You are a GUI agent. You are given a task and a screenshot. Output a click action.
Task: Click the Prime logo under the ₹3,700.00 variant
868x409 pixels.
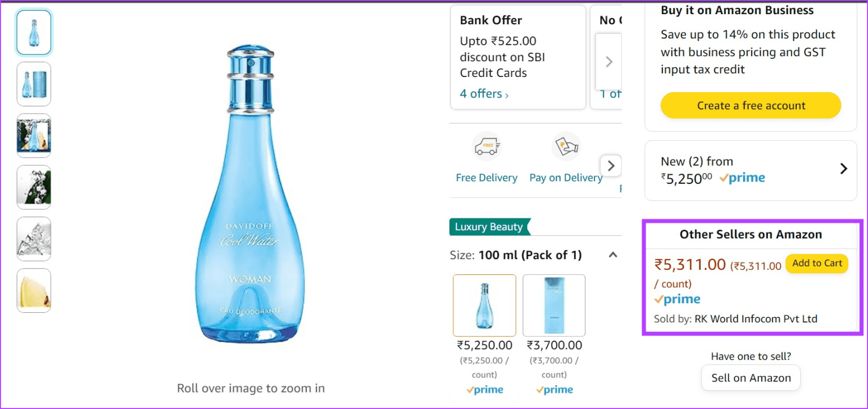pyautogui.click(x=554, y=389)
